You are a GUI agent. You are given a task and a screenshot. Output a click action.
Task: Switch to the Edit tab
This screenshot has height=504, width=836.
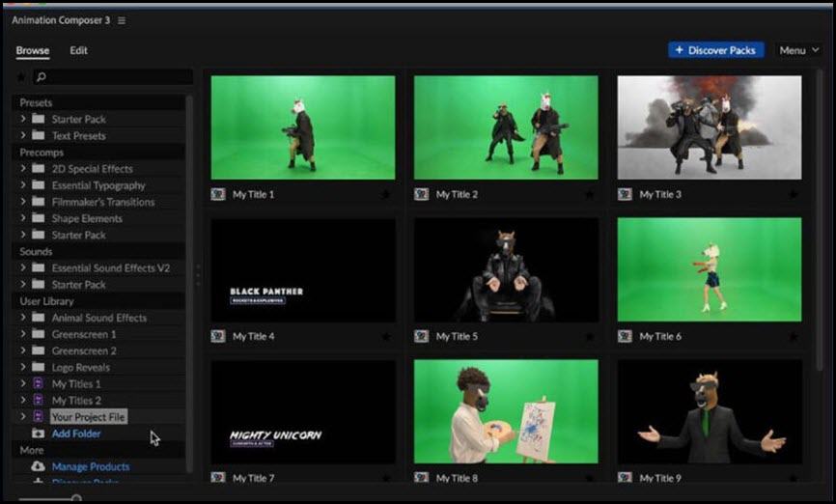click(x=78, y=50)
